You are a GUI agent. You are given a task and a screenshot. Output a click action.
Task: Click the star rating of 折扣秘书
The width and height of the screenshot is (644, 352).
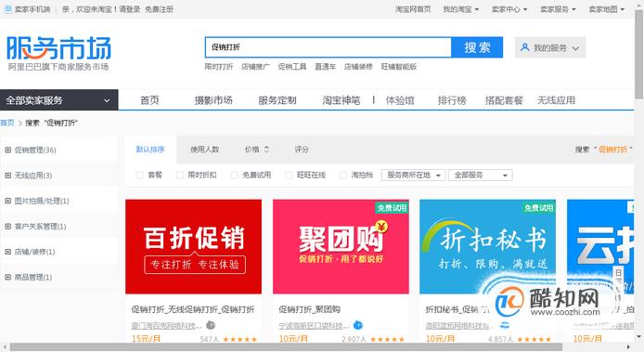(x=534, y=339)
